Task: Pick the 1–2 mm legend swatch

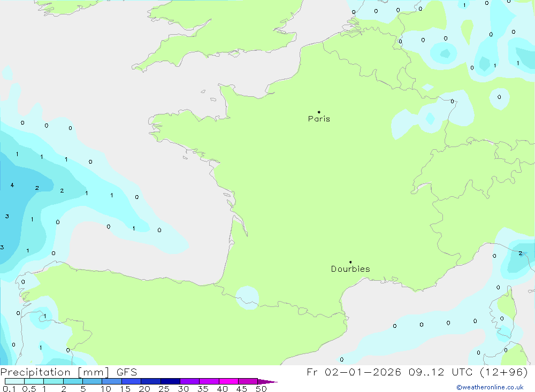Action: tap(53, 381)
